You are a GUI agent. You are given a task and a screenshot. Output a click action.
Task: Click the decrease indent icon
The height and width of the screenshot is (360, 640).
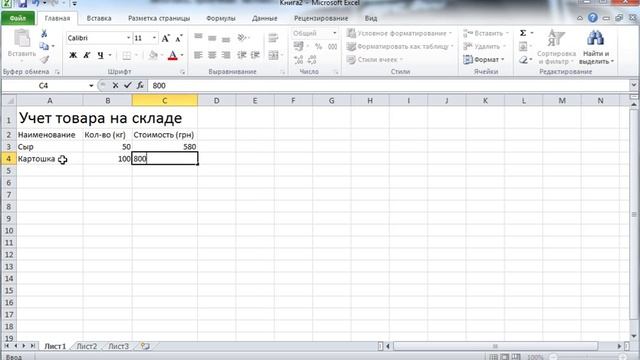(x=242, y=55)
